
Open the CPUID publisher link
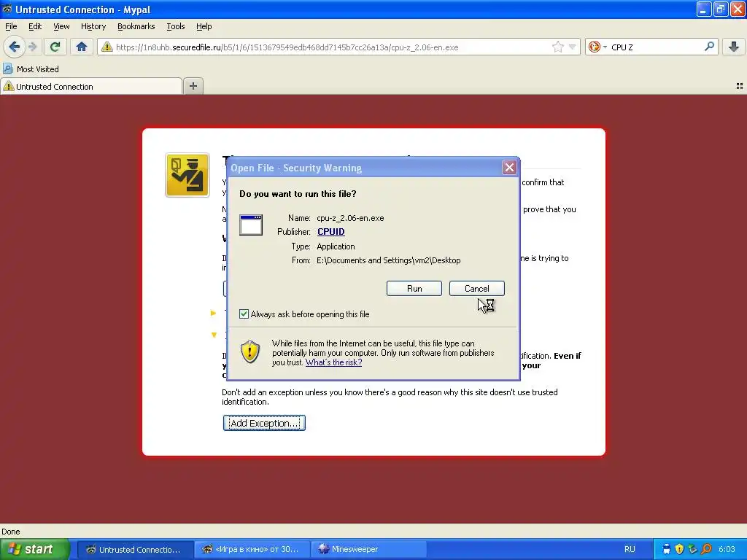331,232
